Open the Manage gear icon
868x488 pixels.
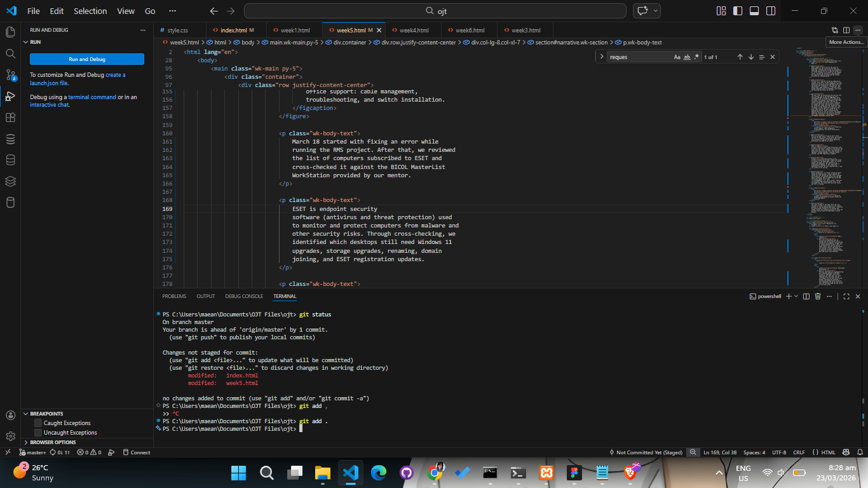10,437
